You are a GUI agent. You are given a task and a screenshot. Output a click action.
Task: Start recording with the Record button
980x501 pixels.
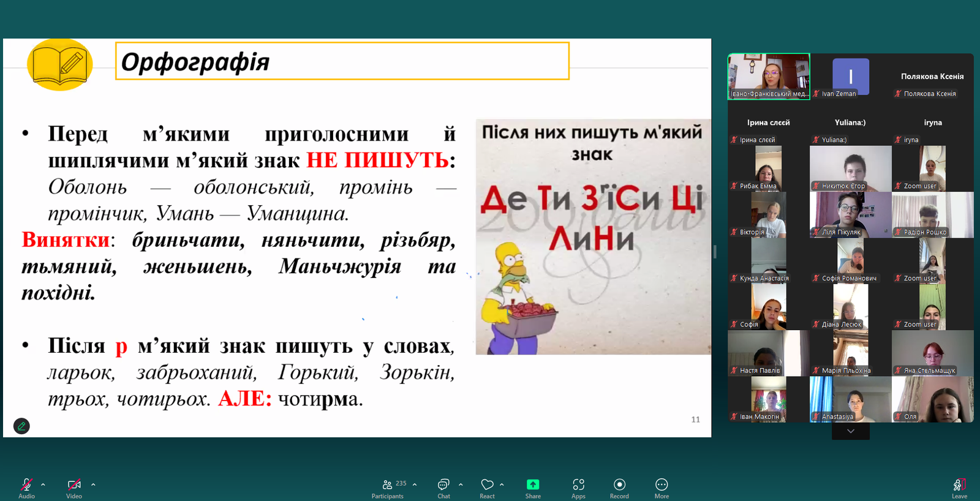pos(619,488)
